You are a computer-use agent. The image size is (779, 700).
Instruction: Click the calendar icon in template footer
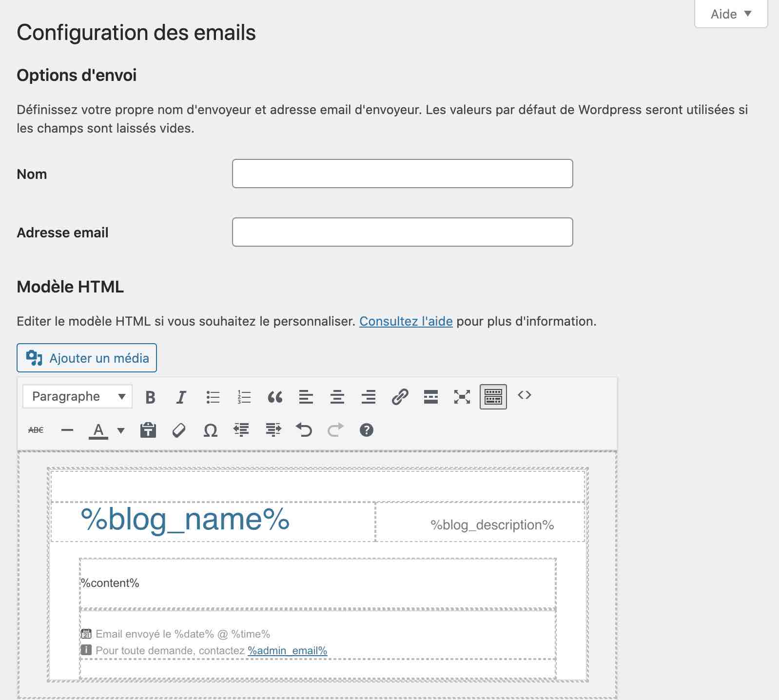86,634
